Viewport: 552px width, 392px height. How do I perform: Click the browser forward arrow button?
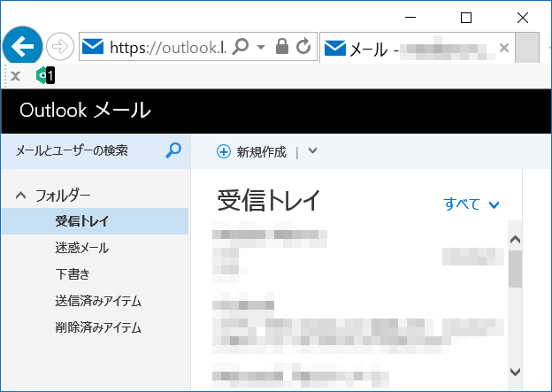point(60,46)
